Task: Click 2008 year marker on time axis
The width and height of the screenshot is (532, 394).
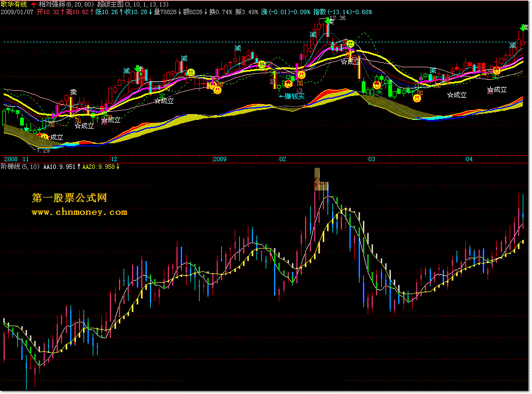Action: pos(11,159)
